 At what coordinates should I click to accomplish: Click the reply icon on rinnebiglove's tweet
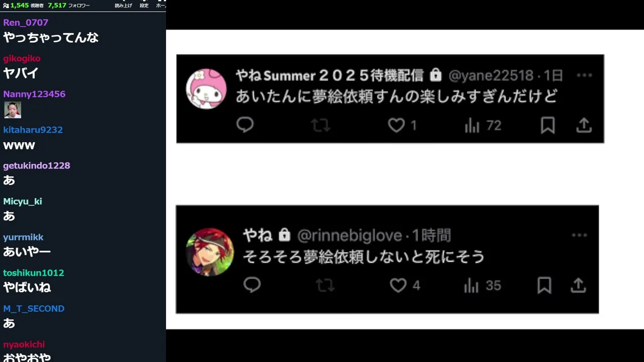[252, 286]
